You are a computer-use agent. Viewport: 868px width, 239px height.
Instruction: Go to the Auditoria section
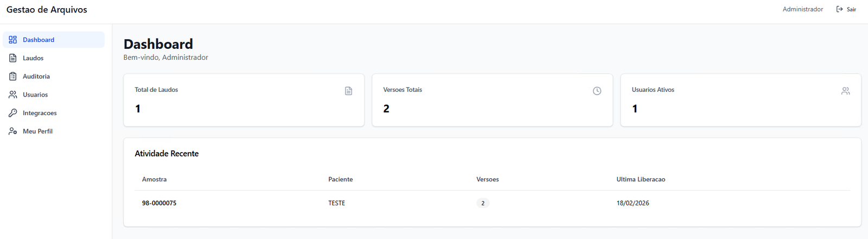coord(36,77)
